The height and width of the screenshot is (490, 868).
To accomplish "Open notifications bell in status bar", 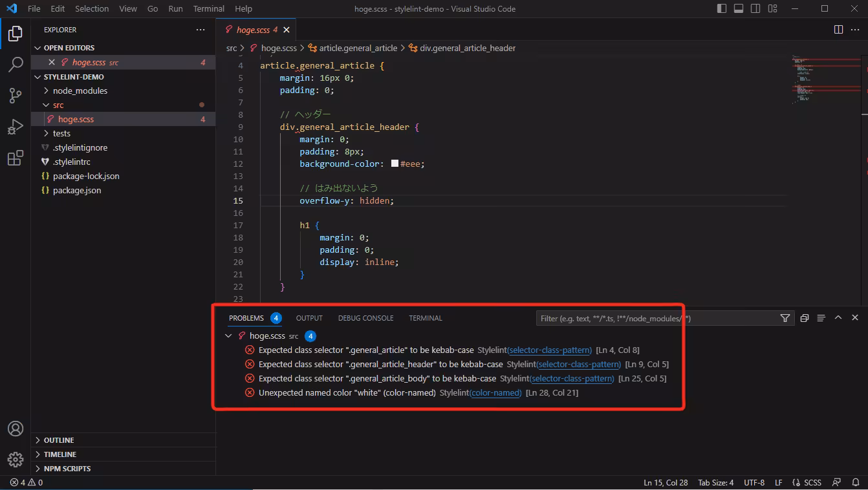I will pos(855,482).
